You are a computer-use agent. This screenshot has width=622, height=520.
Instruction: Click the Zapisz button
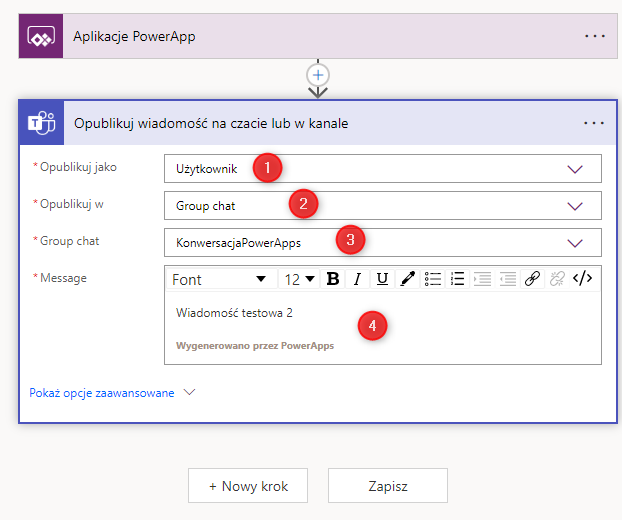[387, 486]
